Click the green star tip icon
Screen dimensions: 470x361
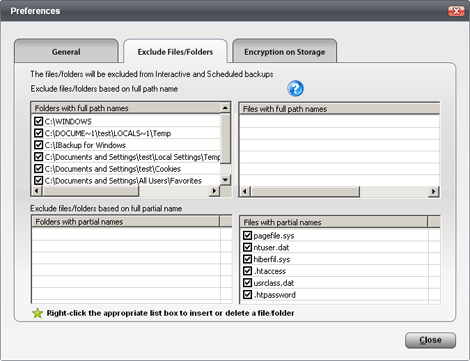[37, 313]
